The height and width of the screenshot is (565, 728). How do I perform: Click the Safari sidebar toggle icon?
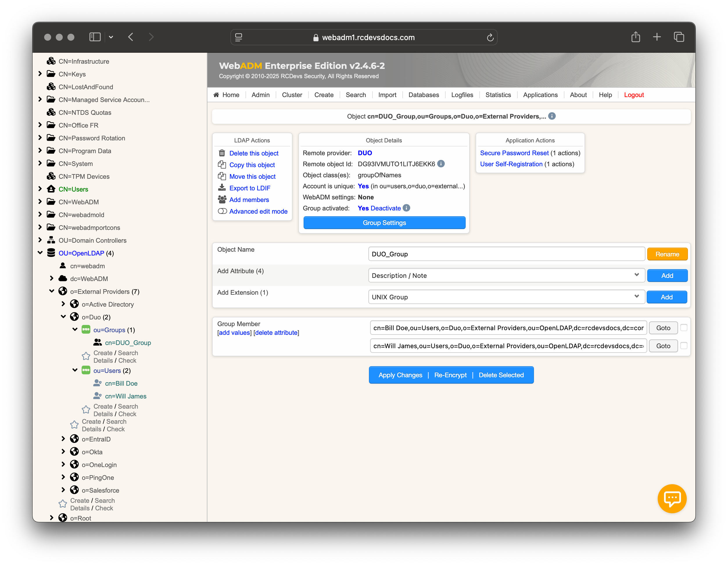(x=95, y=37)
